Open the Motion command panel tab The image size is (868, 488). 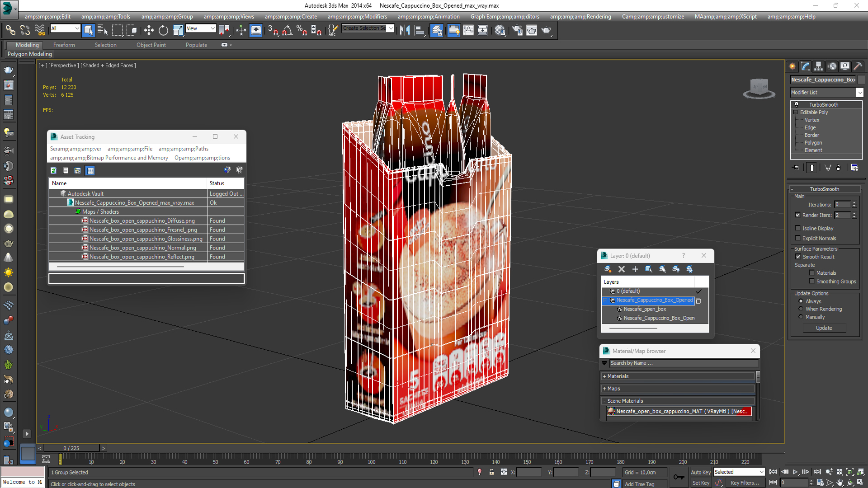[832, 66]
